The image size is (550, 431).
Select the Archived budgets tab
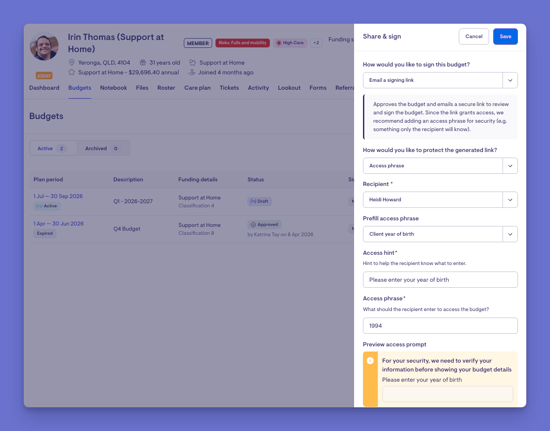point(101,148)
